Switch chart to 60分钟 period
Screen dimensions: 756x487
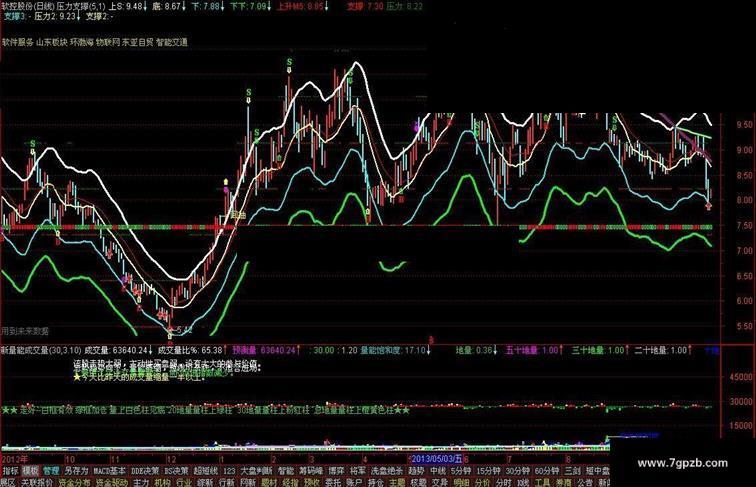(x=546, y=471)
